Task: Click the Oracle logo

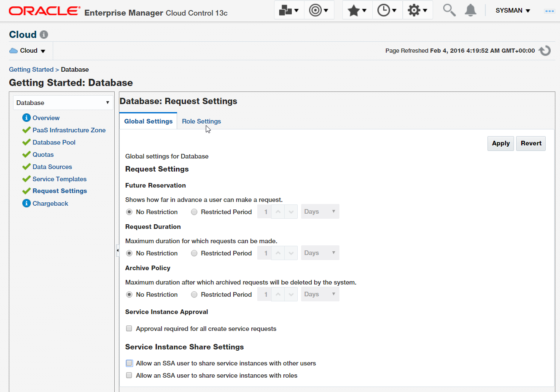Action: [x=44, y=11]
